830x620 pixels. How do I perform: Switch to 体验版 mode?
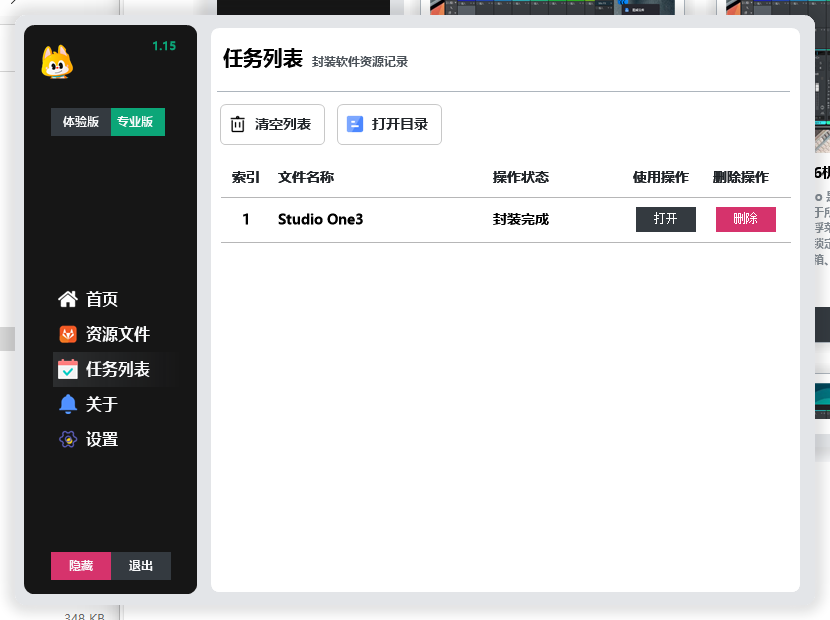80,121
